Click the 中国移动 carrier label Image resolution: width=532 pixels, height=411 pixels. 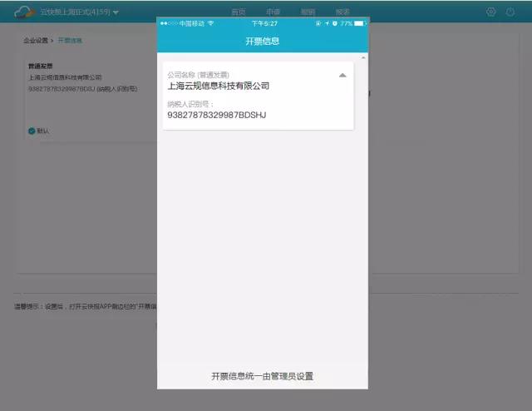point(192,23)
